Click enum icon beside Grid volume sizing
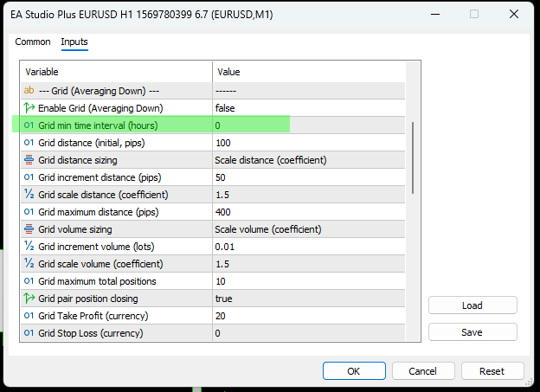540x392 pixels. click(x=29, y=229)
